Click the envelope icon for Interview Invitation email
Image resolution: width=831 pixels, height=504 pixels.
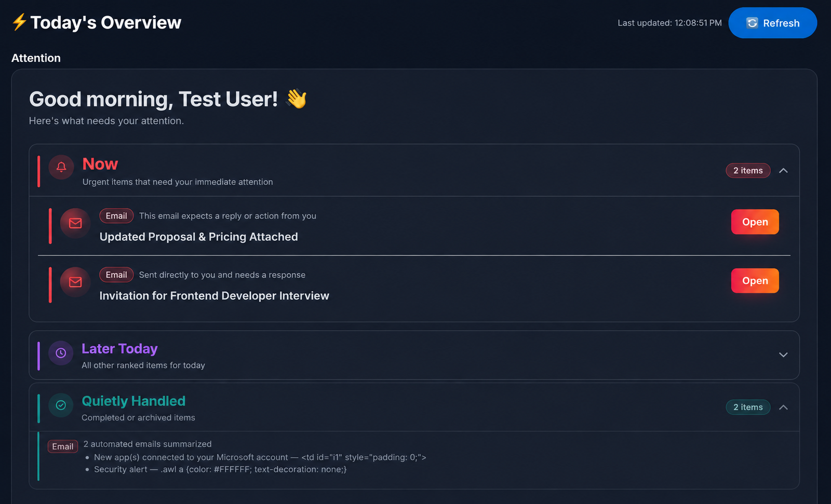click(x=76, y=282)
